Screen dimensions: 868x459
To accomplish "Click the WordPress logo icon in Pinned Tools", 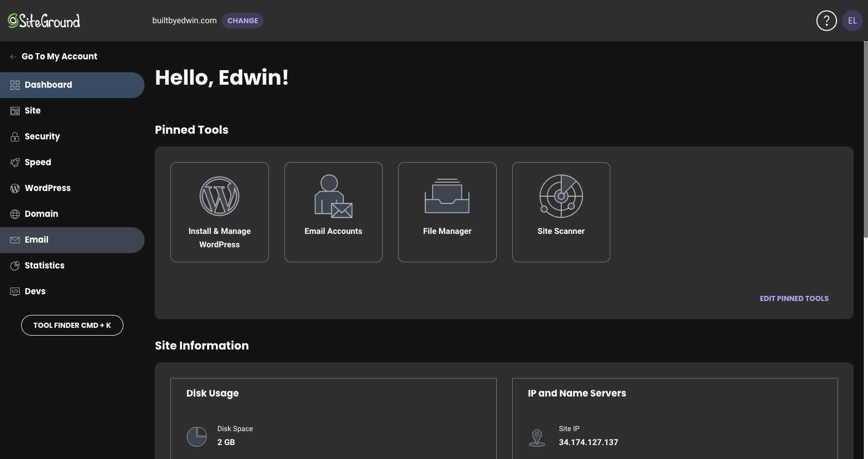I will click(219, 196).
